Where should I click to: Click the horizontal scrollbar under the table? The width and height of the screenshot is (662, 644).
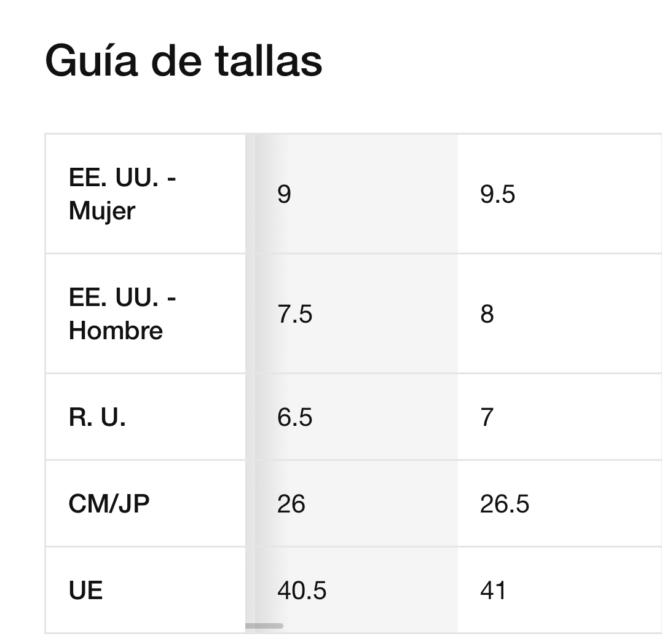click(264, 626)
